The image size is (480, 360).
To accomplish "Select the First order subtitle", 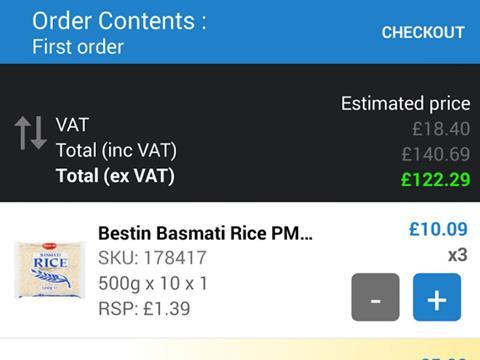I will (x=78, y=47).
